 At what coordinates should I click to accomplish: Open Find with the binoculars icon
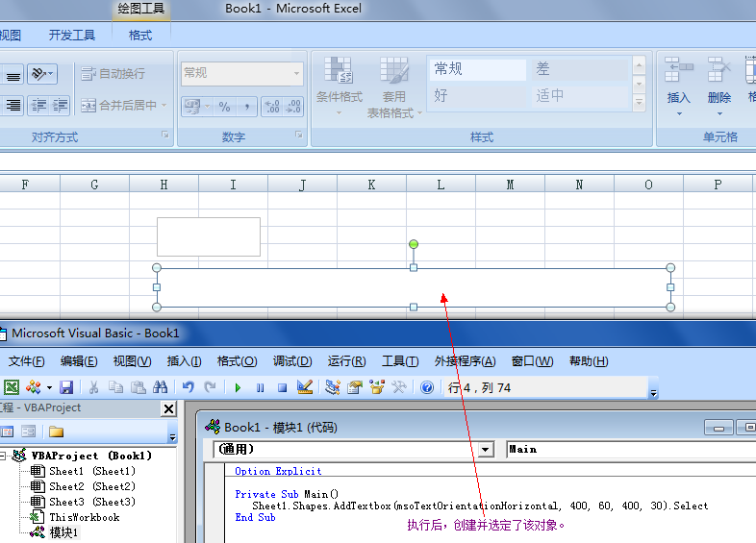pyautogui.click(x=160, y=387)
